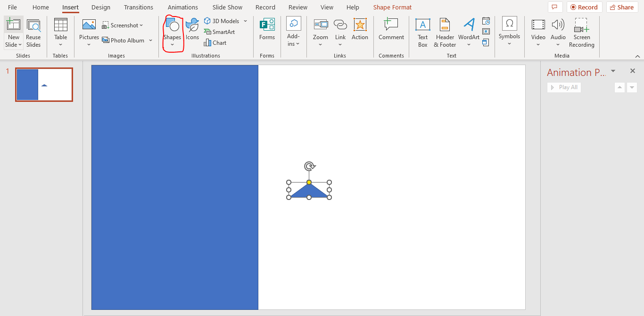Screen dimensions: 644x316
Task: Open the Help tab
Action: tap(353, 8)
